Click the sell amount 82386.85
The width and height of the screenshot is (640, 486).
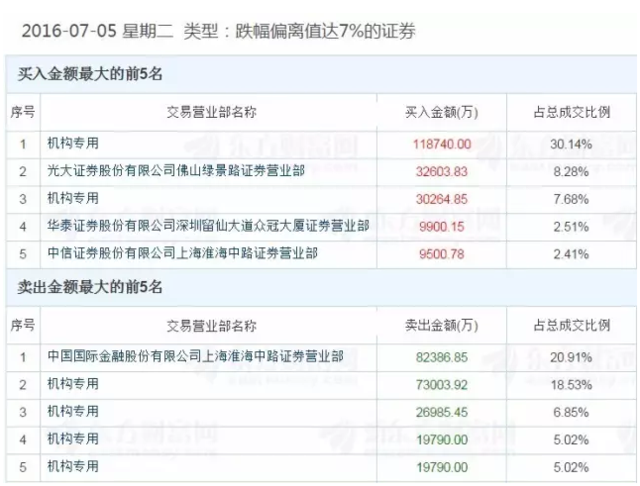tap(442, 357)
